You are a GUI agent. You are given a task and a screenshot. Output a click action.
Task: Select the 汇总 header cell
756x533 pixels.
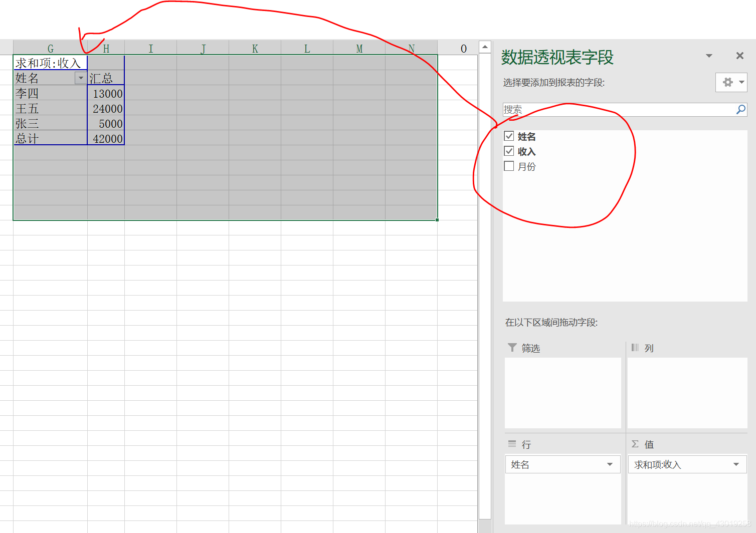[106, 78]
